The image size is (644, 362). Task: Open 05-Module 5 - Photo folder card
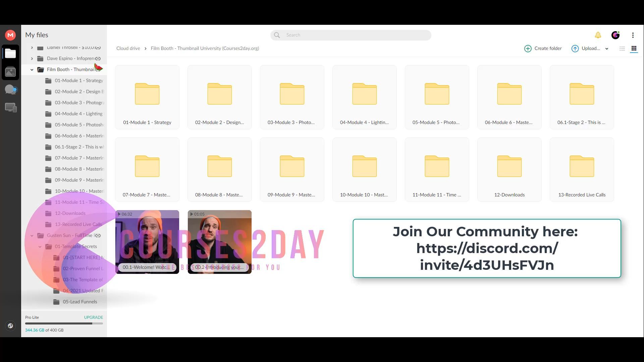pos(437,97)
